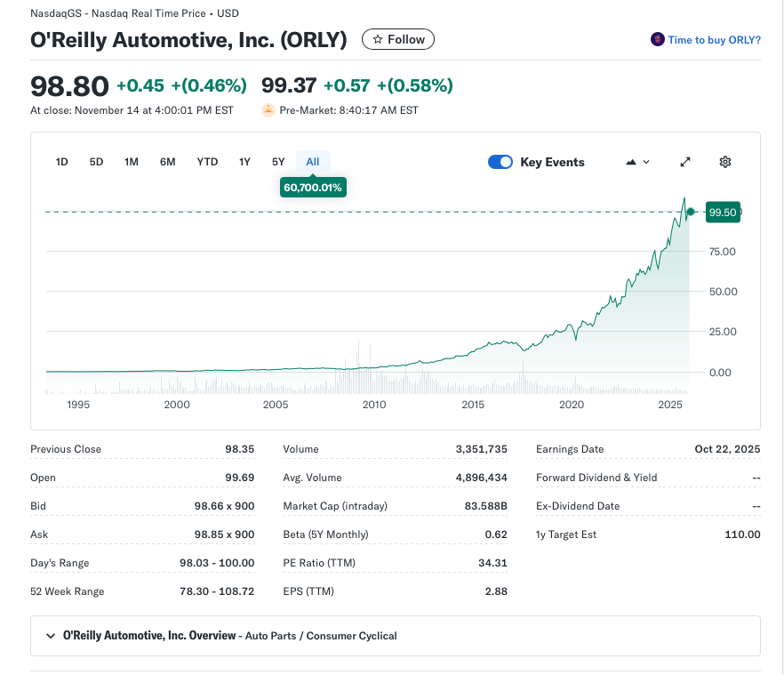The width and height of the screenshot is (784, 675).
Task: Select the 1D time range
Action: (62, 162)
